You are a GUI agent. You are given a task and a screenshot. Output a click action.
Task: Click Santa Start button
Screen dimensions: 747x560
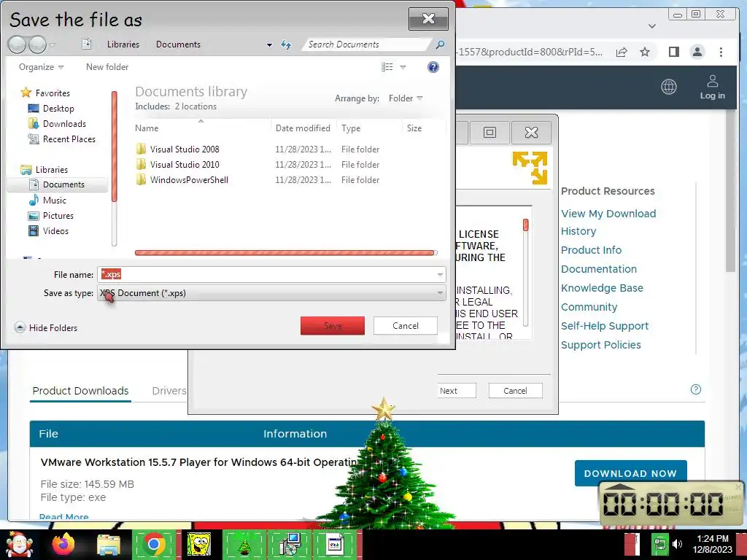click(18, 545)
